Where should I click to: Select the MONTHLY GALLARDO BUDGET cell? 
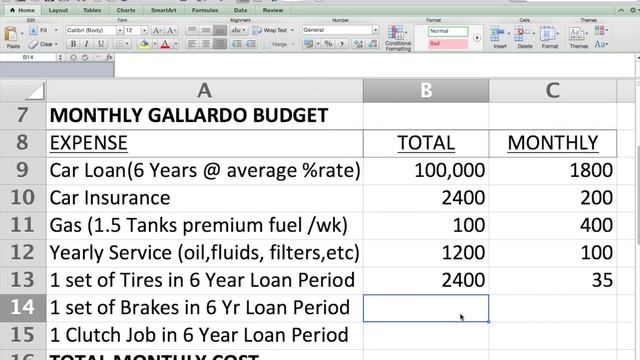click(x=204, y=116)
